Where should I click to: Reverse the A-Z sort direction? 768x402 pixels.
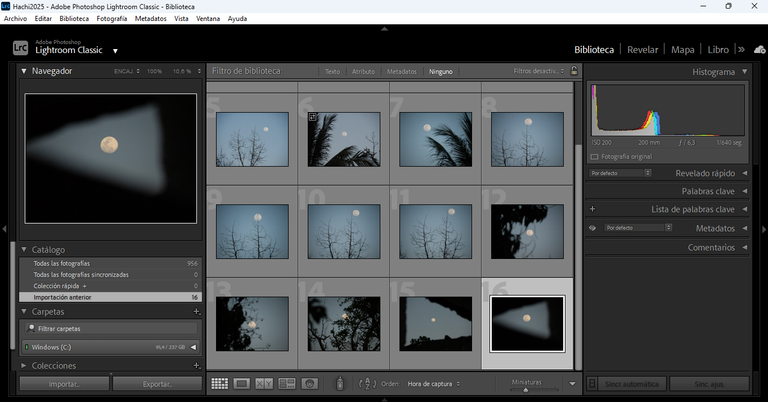(x=367, y=384)
